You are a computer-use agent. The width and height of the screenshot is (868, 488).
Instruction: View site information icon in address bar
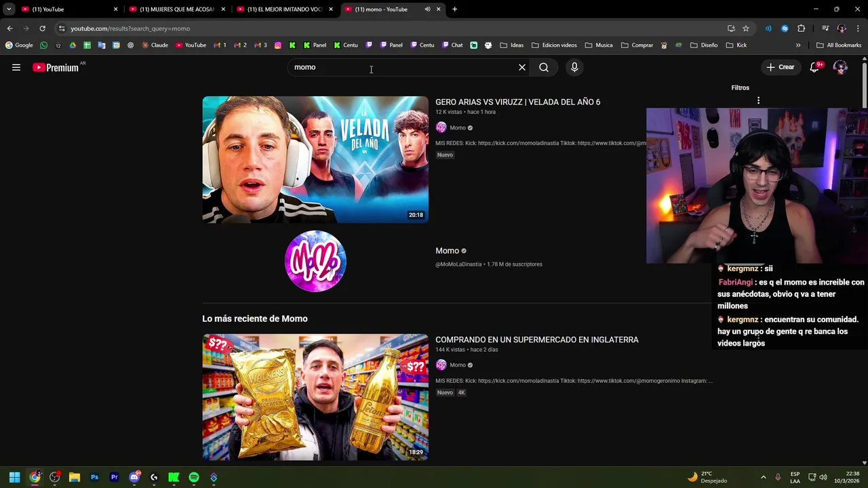coord(61,28)
